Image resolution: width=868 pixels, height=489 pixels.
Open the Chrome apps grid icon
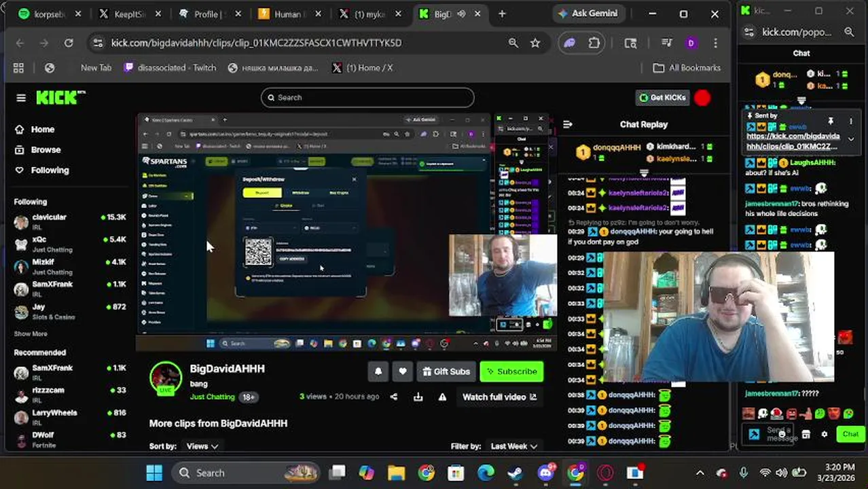18,68
